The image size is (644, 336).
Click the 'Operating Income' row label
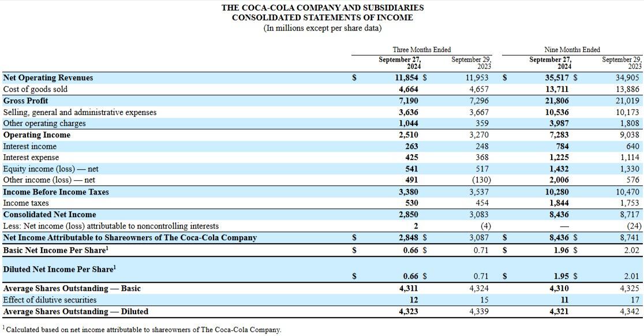pos(37,135)
